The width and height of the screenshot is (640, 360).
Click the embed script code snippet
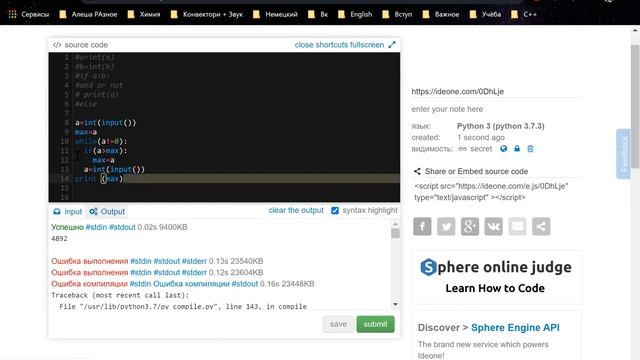(x=491, y=192)
